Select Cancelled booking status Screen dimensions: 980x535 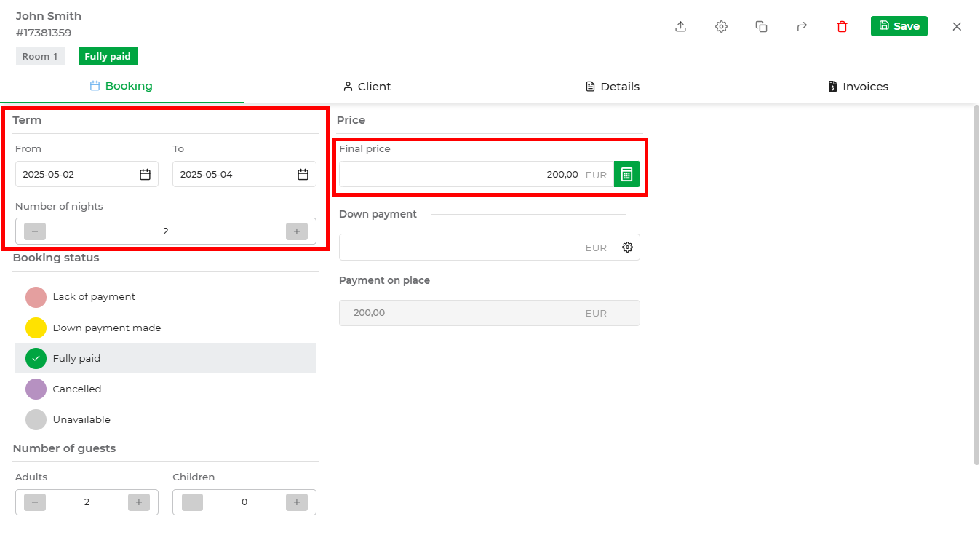click(166, 389)
